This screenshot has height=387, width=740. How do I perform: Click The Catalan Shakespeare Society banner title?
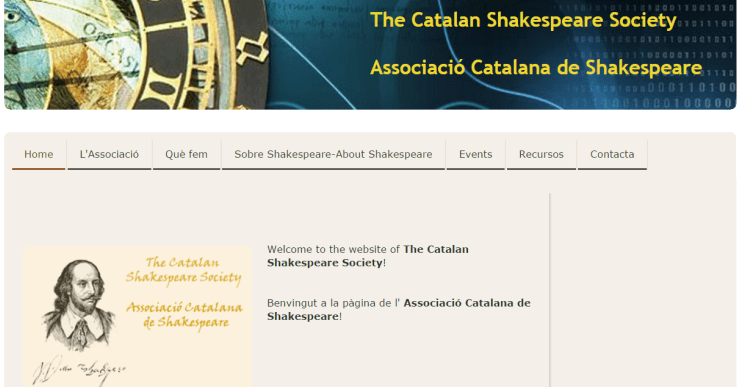pos(523,20)
